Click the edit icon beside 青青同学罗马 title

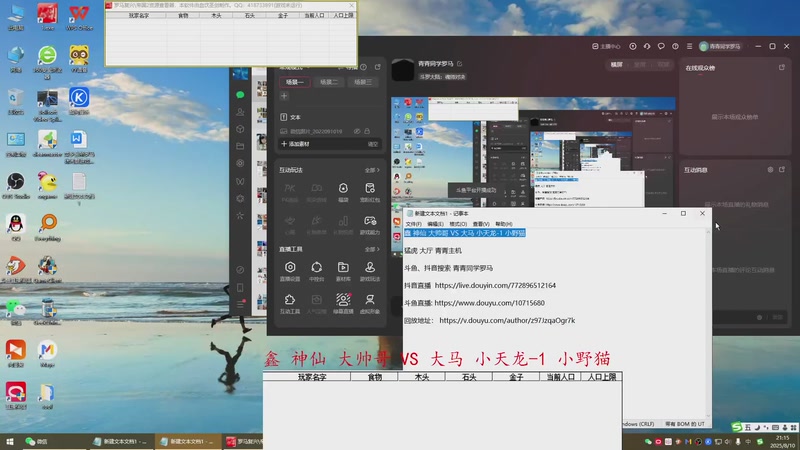pos(459,64)
